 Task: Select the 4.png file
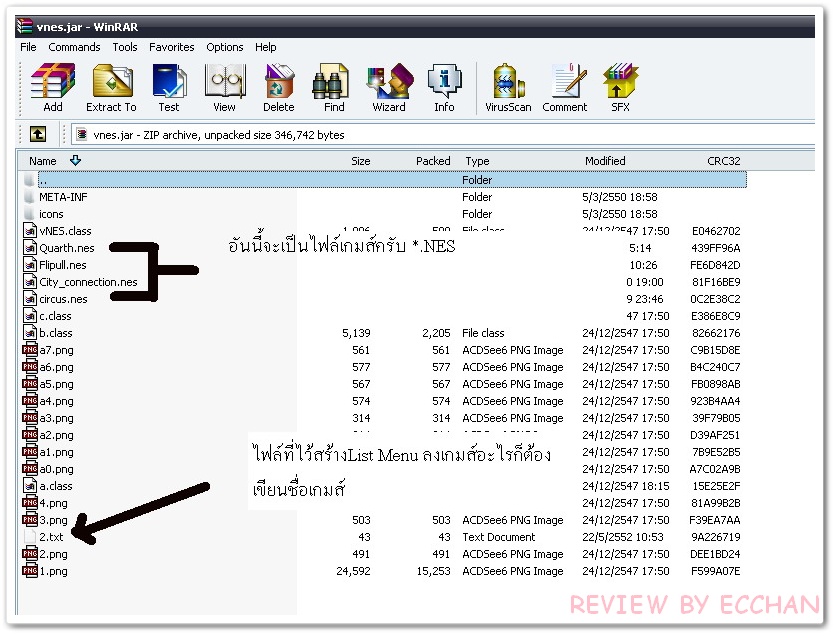(x=53, y=503)
